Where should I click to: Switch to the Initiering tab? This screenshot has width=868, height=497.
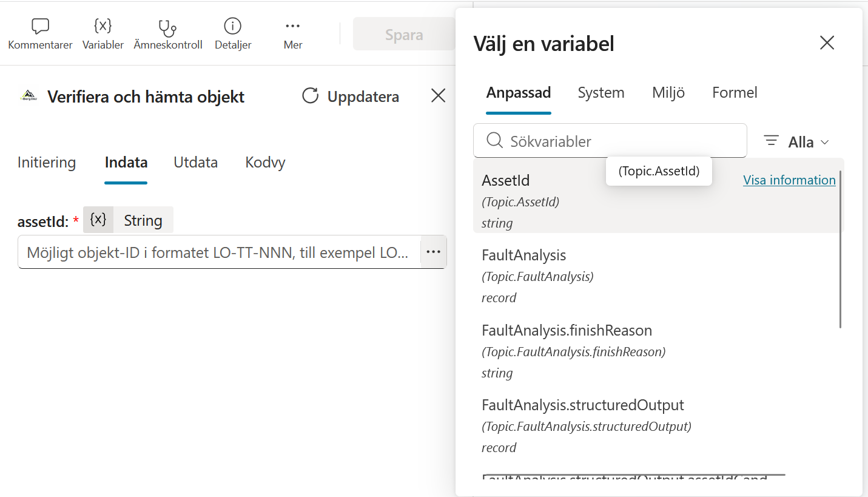click(47, 163)
